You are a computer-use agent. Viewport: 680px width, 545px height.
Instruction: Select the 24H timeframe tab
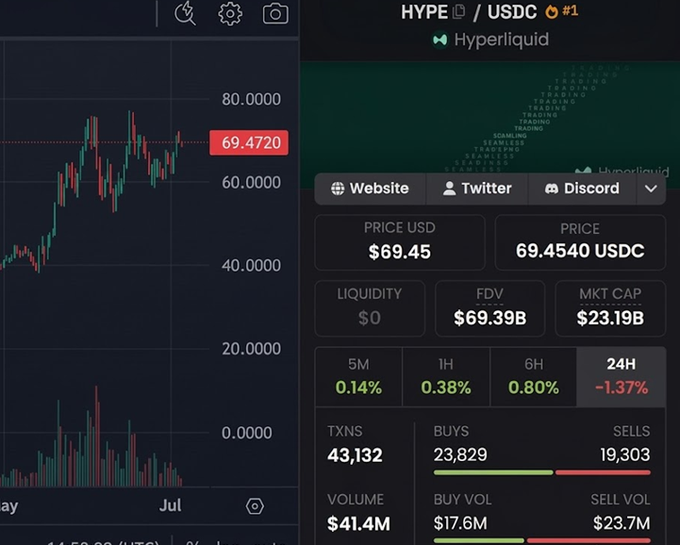coord(621,376)
